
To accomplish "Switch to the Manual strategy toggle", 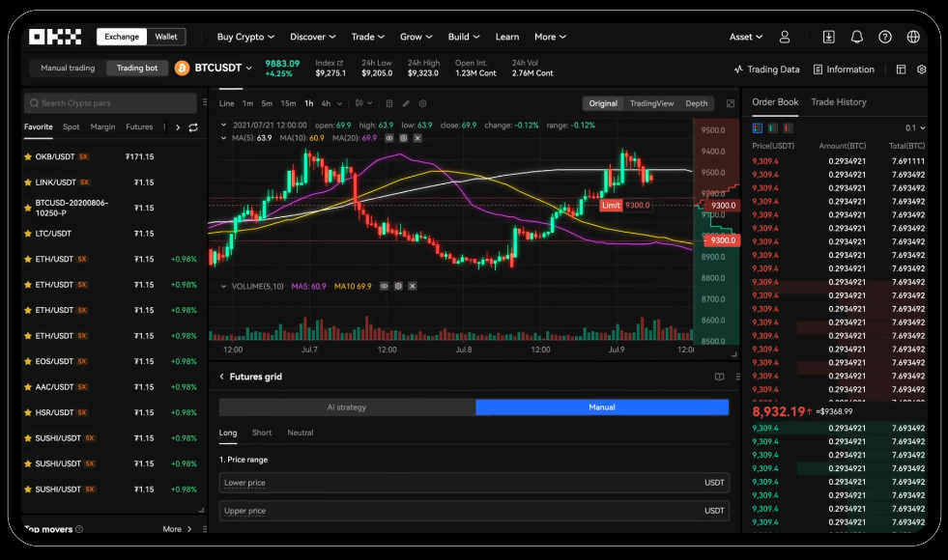I will [x=602, y=407].
